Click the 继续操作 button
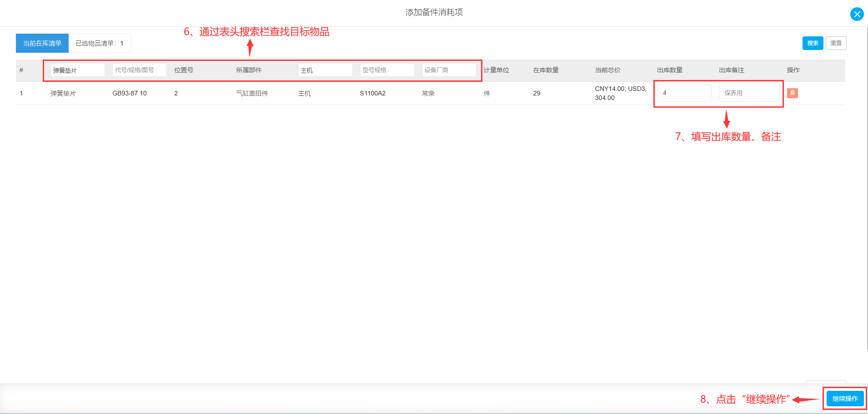Screen dimensions: 868x414 pos(845,399)
